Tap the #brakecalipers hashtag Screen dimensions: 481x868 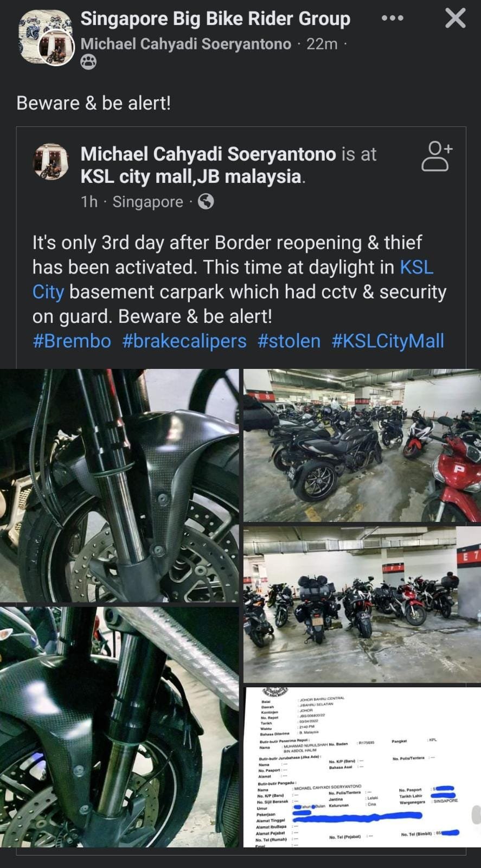pyautogui.click(x=184, y=341)
